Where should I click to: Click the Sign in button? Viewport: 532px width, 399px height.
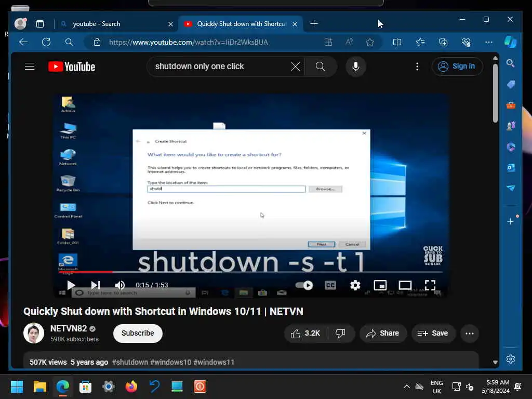(457, 66)
